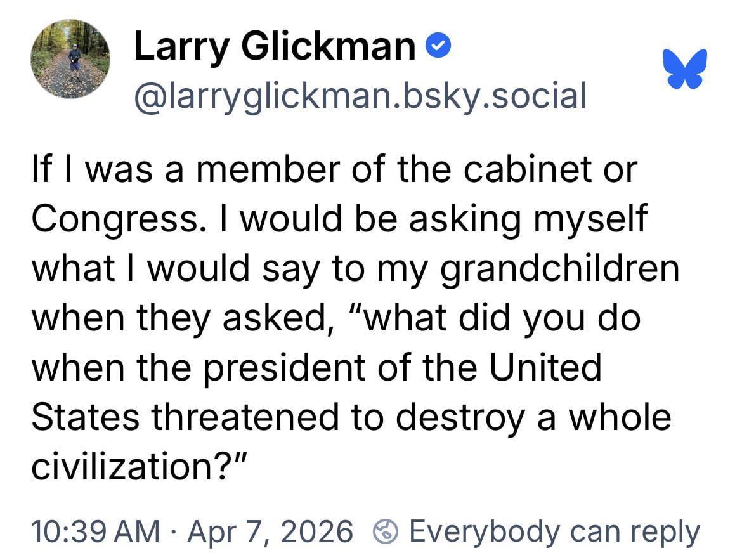This screenshot has height=560, width=742.
Task: Click the word "civilization?" in the post
Action: coord(136,466)
